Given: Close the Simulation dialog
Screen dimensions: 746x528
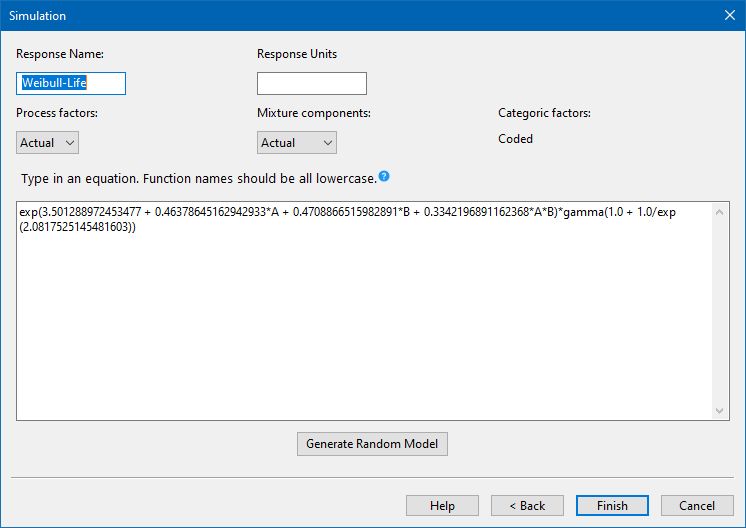Looking at the screenshot, I should 730,15.
